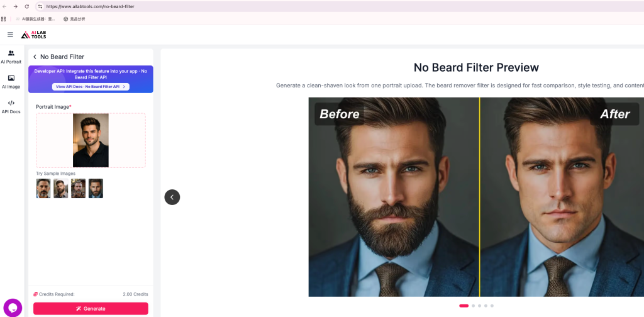Open AI Image in sidebar

11,82
